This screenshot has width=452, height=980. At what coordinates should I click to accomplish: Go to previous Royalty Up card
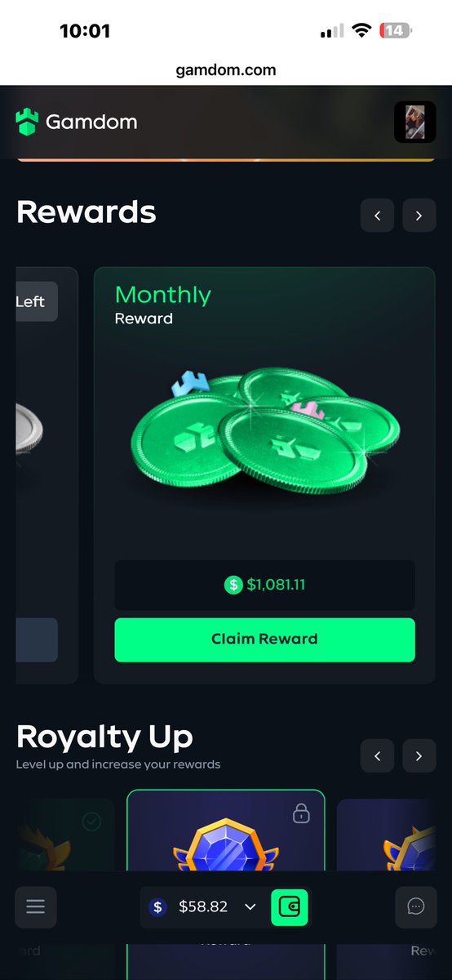(377, 756)
